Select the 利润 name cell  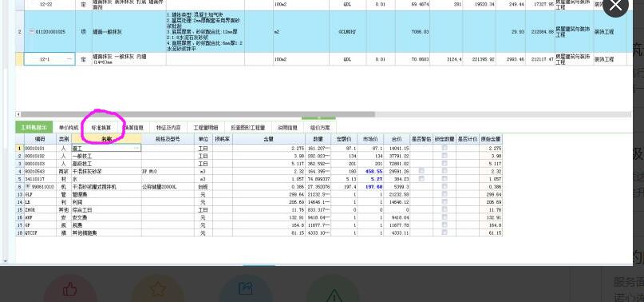pos(106,202)
